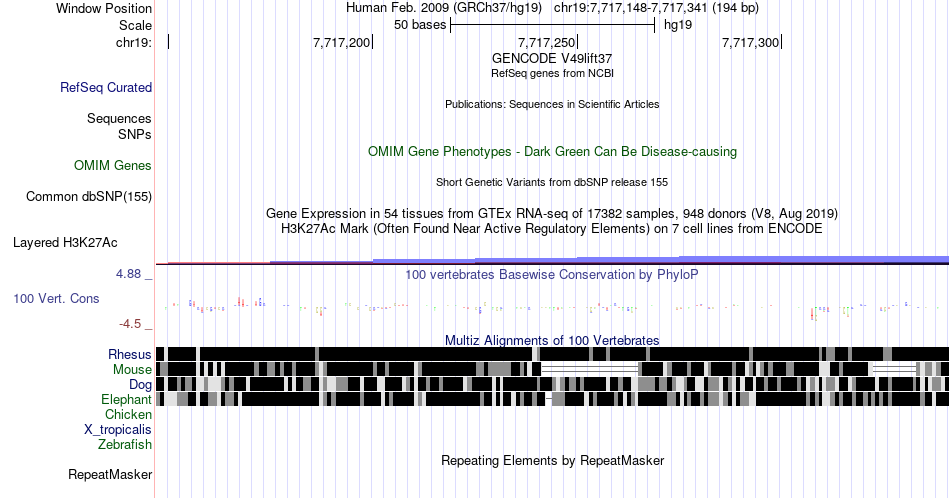Click the SNPs track label

coord(135,134)
